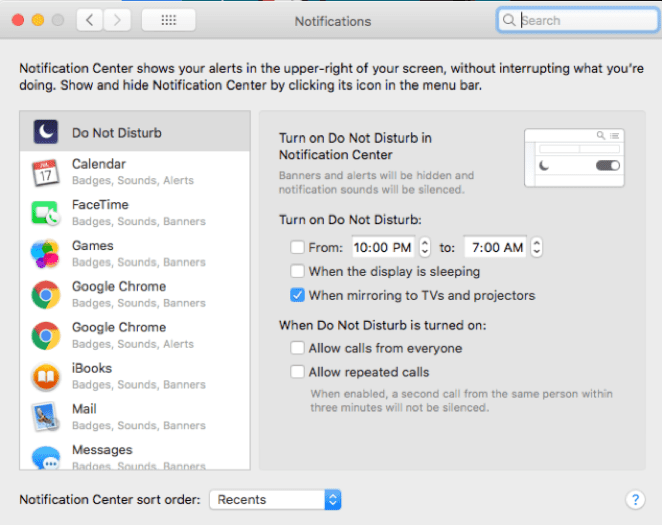Open the Notification Center sort order dropdown

(x=275, y=499)
